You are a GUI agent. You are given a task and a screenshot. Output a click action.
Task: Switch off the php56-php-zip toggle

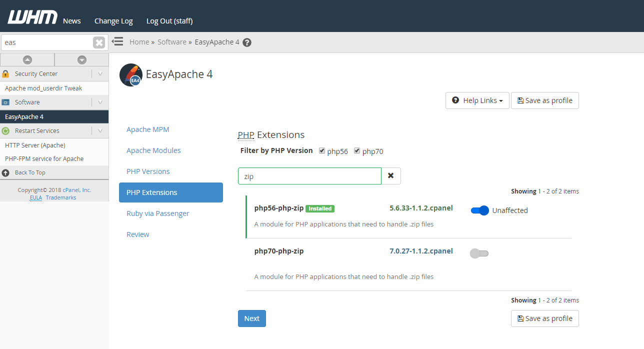(480, 210)
